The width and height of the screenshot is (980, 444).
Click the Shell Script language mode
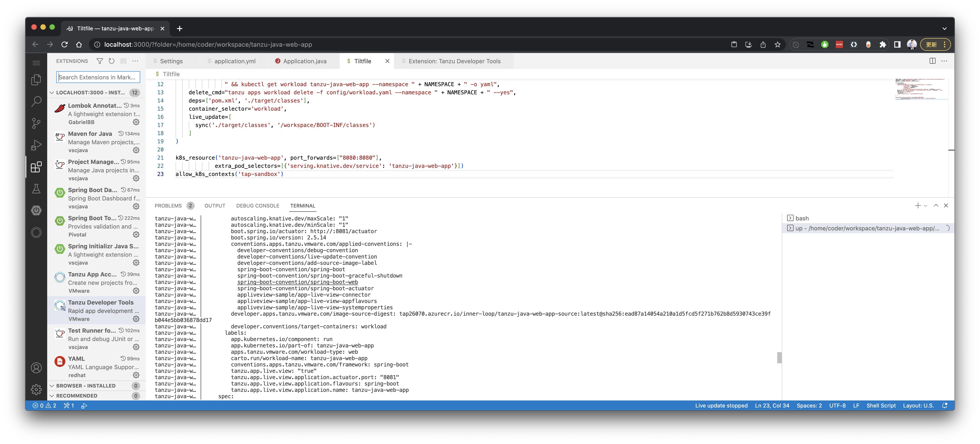coord(881,406)
